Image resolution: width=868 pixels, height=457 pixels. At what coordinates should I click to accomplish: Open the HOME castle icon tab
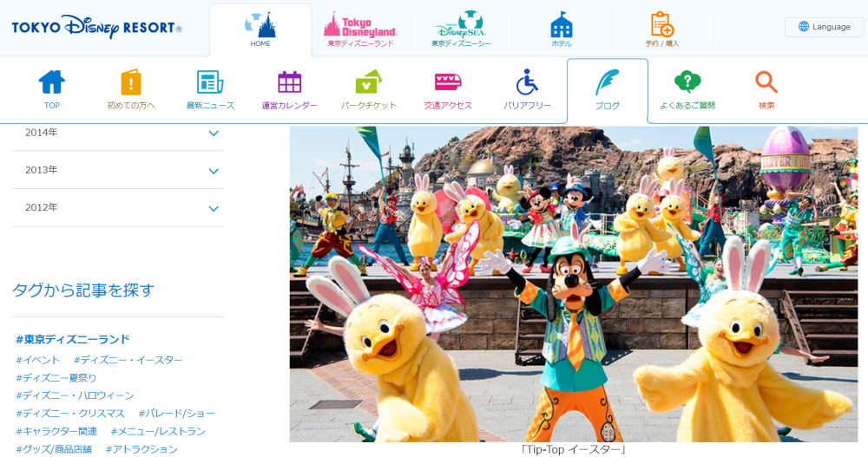pos(260,29)
